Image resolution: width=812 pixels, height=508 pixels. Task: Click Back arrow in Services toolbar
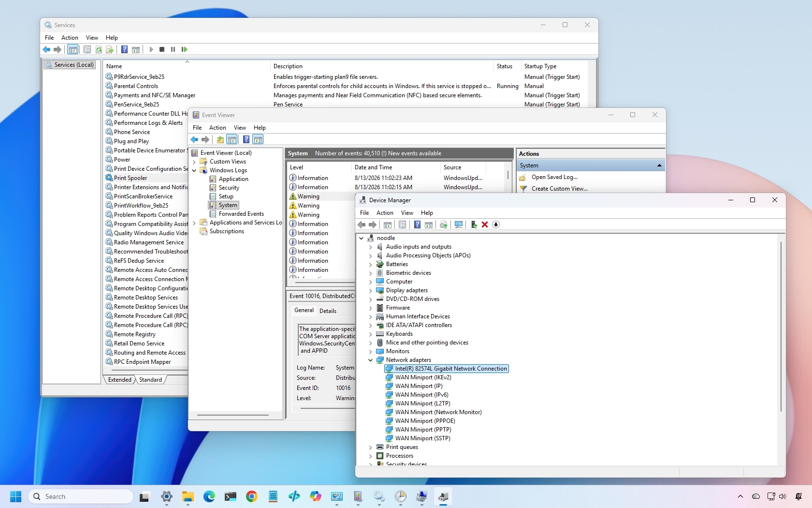point(46,49)
